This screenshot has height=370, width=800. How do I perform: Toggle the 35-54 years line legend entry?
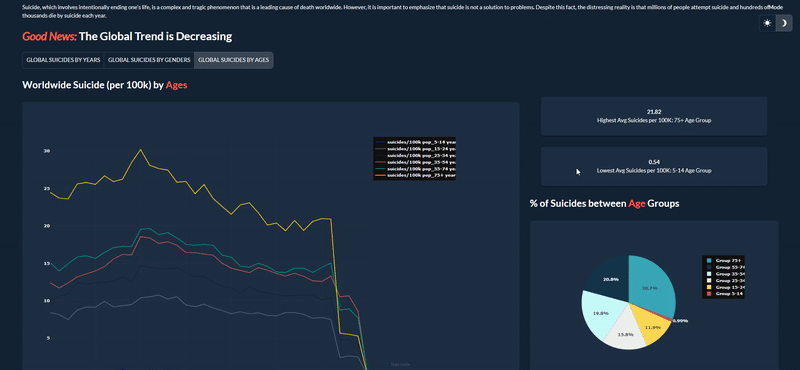[415, 162]
